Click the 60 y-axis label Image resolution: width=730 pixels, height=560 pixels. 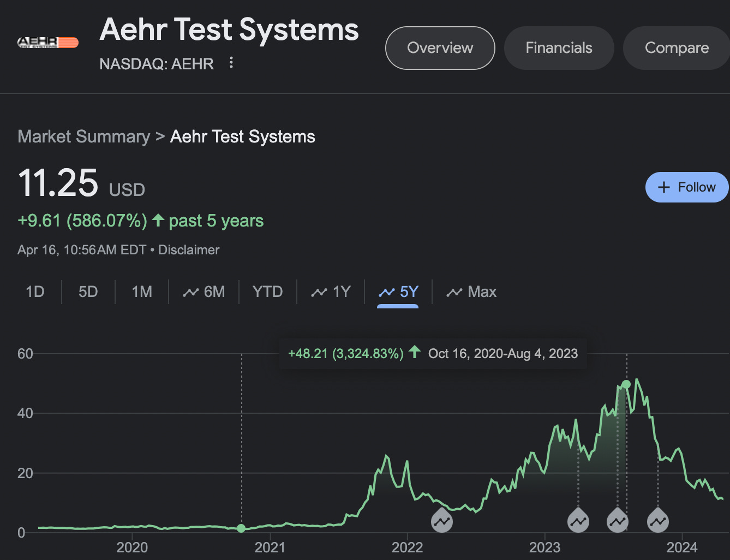25,354
